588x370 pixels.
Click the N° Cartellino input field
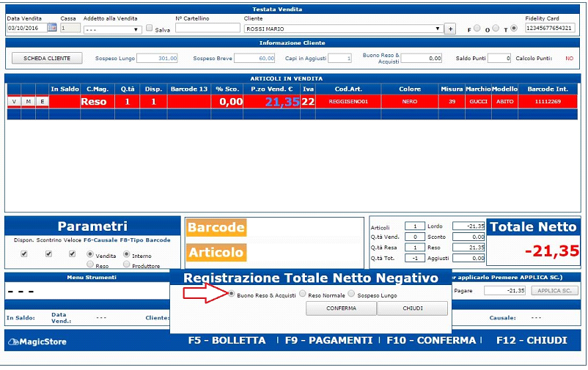pyautogui.click(x=207, y=28)
